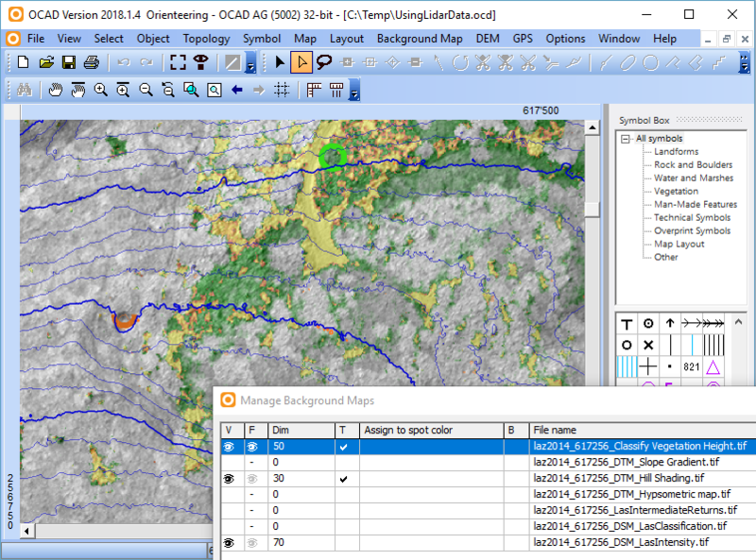Open the Topology menu

pos(206,39)
